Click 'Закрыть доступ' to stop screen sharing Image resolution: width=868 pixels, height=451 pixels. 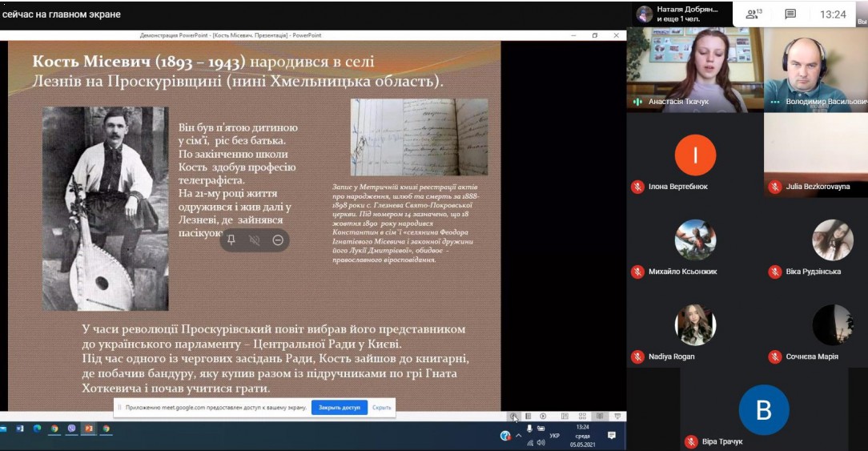pyautogui.click(x=340, y=407)
